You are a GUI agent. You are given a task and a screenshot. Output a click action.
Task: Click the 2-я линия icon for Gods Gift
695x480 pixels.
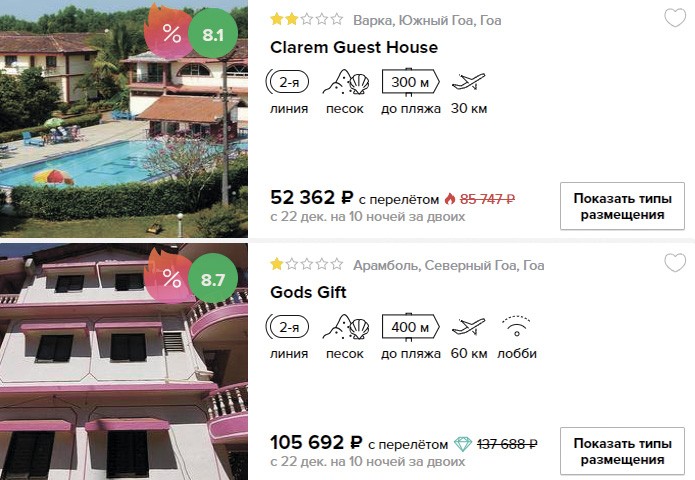click(x=287, y=327)
